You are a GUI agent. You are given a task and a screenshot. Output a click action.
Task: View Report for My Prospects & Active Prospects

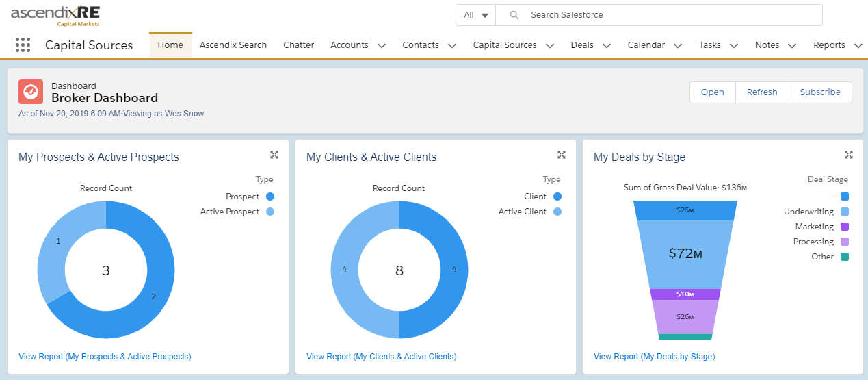[x=105, y=357]
